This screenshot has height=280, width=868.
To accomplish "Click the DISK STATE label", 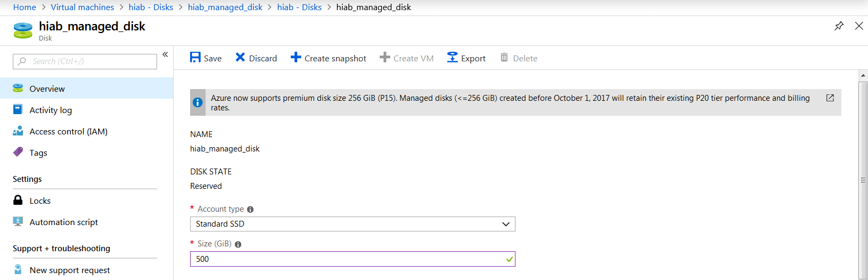I will coord(211,172).
